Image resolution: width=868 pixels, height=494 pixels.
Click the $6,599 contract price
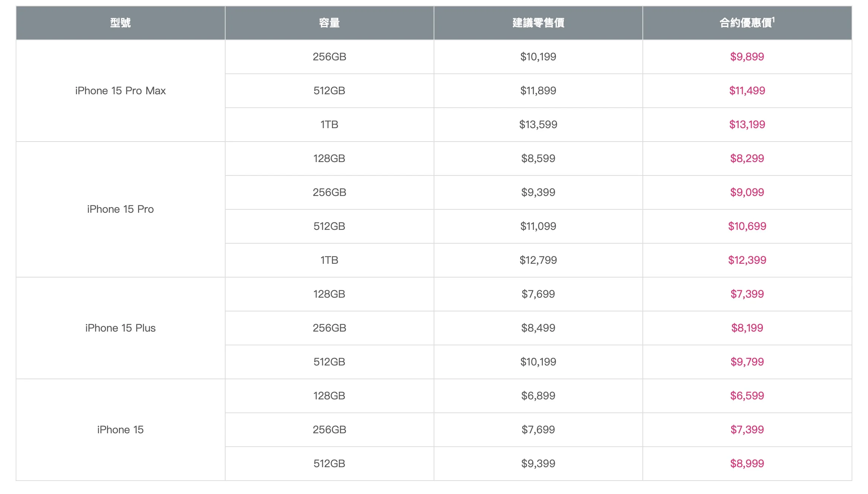coord(747,396)
